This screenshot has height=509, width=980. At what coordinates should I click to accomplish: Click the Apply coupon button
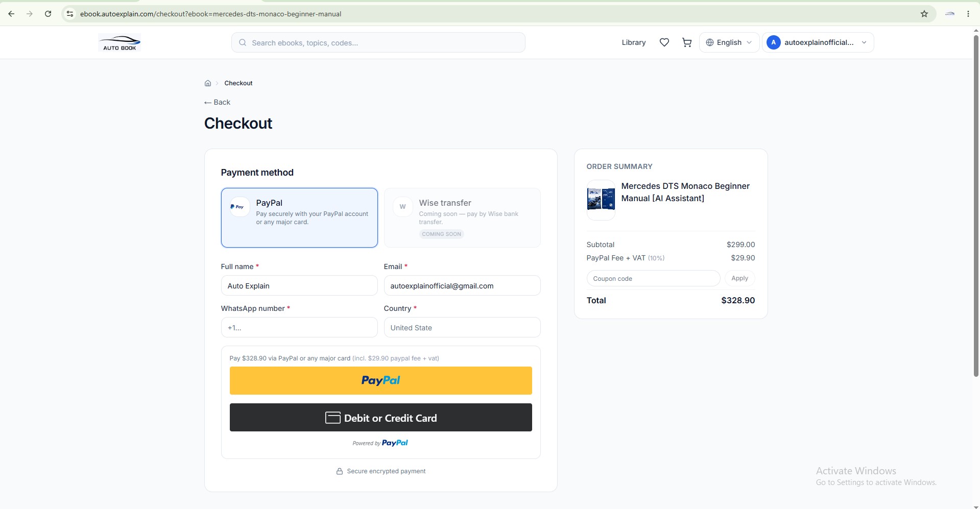click(x=739, y=278)
